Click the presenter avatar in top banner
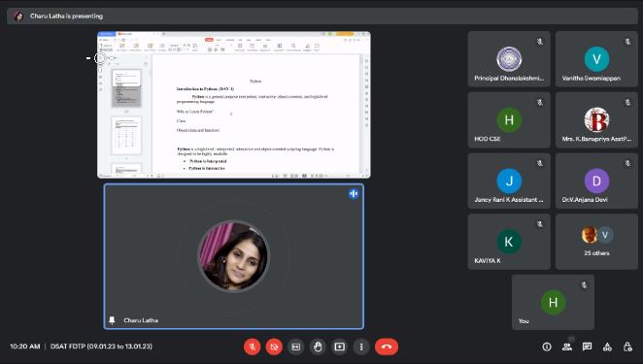Viewport: 643px width, 364px height. [18, 16]
